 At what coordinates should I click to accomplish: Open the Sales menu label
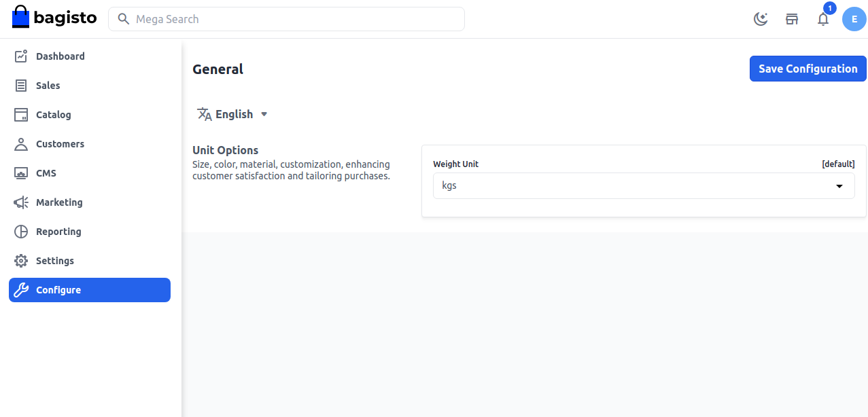click(48, 86)
